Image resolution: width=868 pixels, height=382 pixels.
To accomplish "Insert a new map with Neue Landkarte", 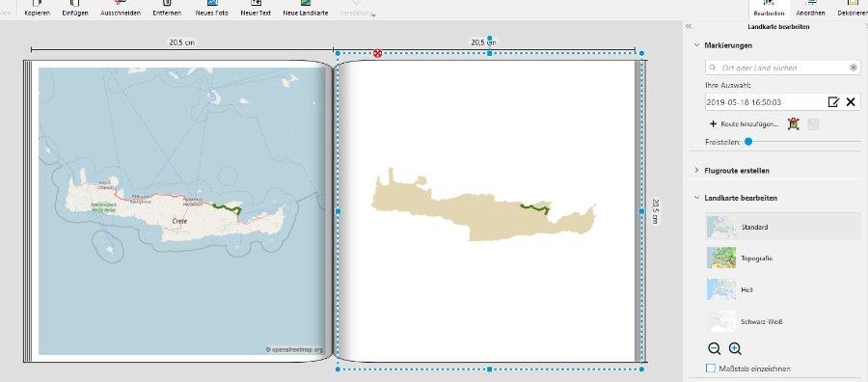I will 305,9.
